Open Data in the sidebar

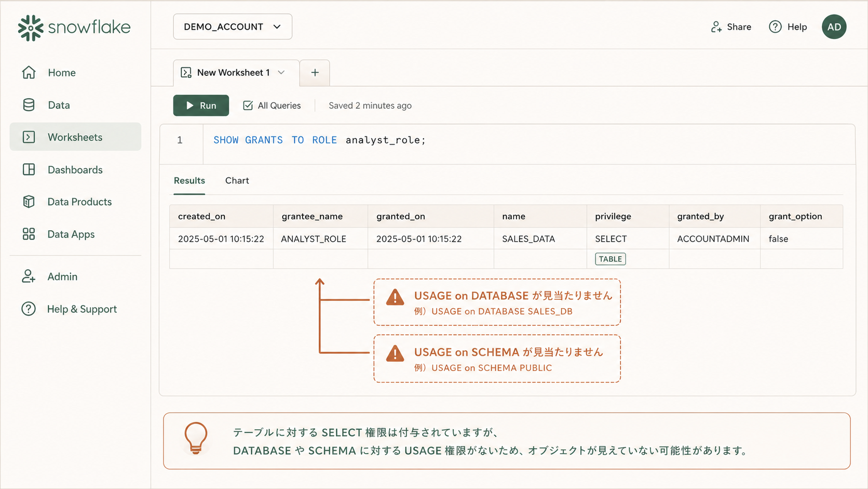[75, 105]
